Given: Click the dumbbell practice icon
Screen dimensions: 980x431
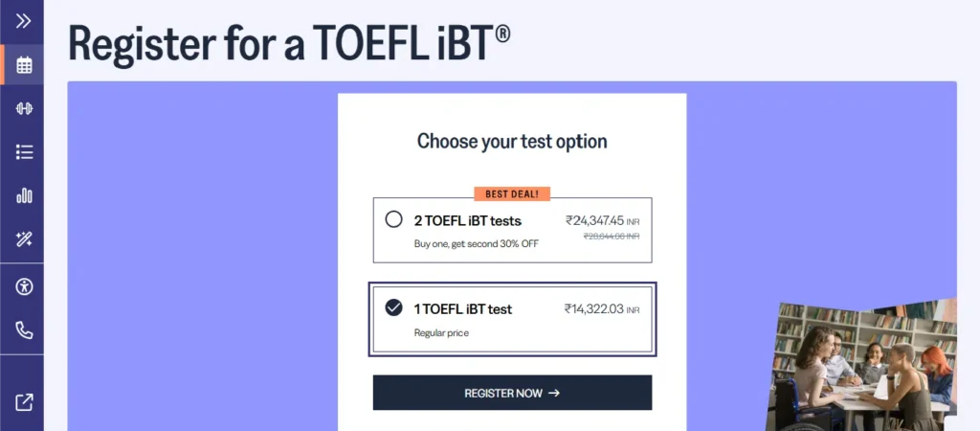Looking at the screenshot, I should (x=24, y=108).
